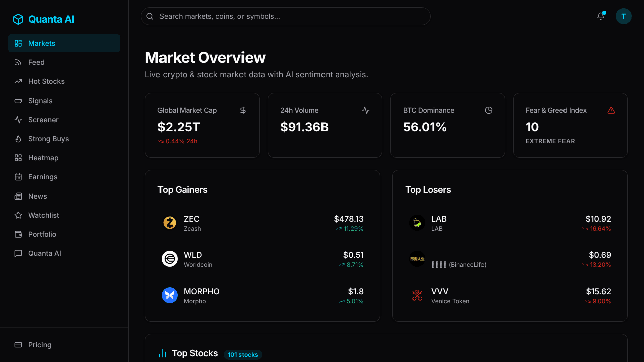The image size is (644, 362).
Task: Open the MORPHO ticker symbol
Action: pos(202,292)
